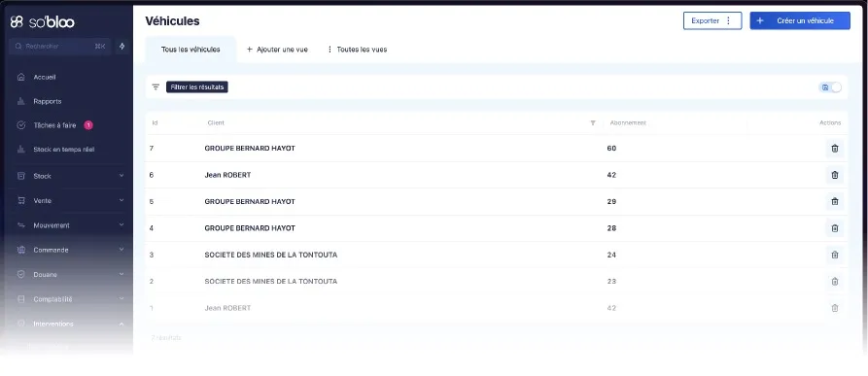This screenshot has width=868, height=376.
Task: Click the basket icon beside Commande
Action: point(21,250)
